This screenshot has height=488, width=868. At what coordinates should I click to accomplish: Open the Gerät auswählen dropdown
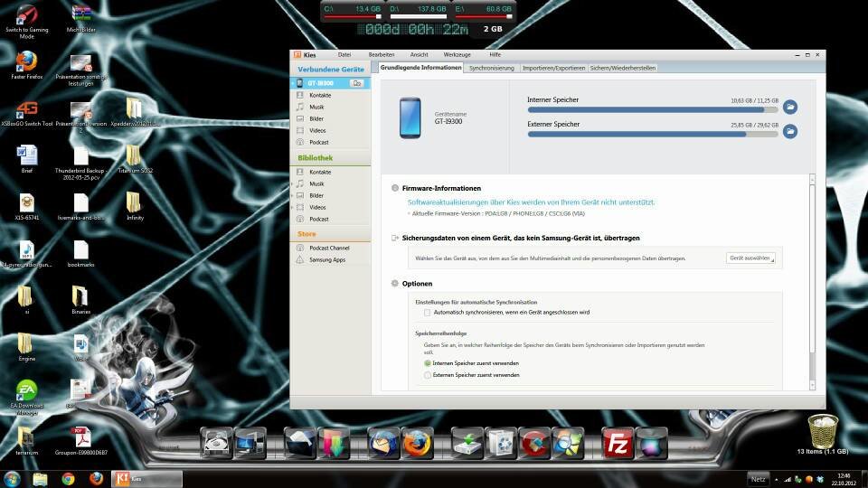click(750, 258)
